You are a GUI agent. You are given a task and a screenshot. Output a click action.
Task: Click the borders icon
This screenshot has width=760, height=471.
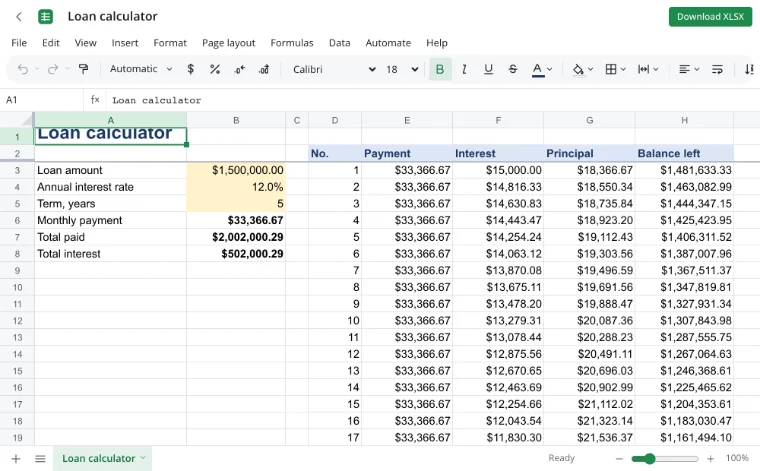(611, 69)
